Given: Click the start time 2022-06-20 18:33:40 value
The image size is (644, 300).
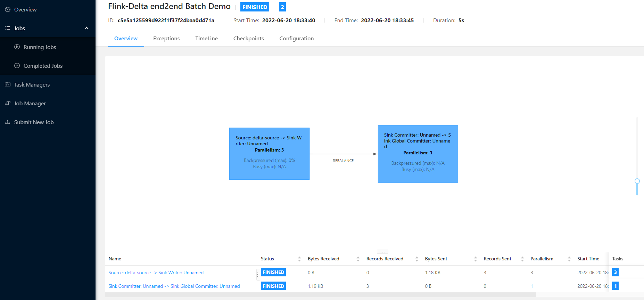Looking at the screenshot, I should [289, 21].
